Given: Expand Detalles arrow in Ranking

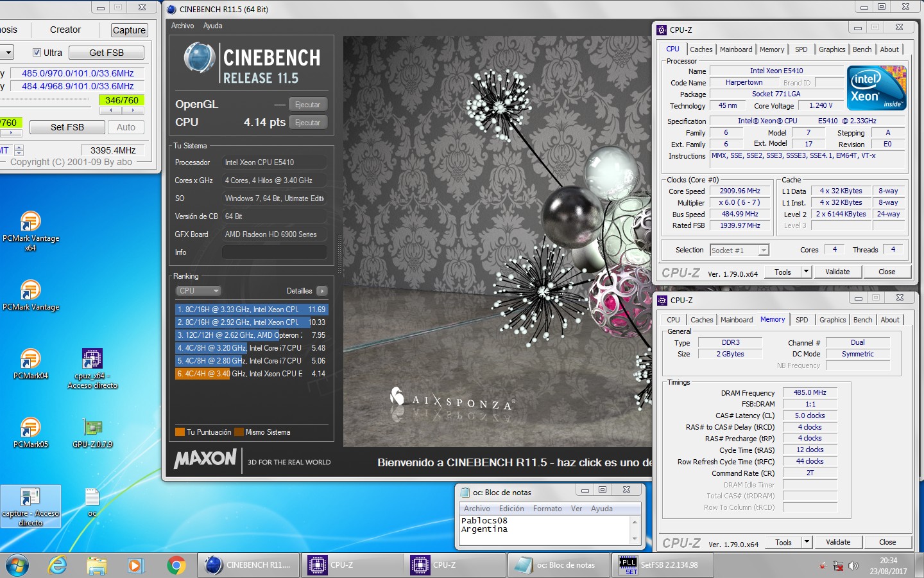Looking at the screenshot, I should pyautogui.click(x=322, y=291).
